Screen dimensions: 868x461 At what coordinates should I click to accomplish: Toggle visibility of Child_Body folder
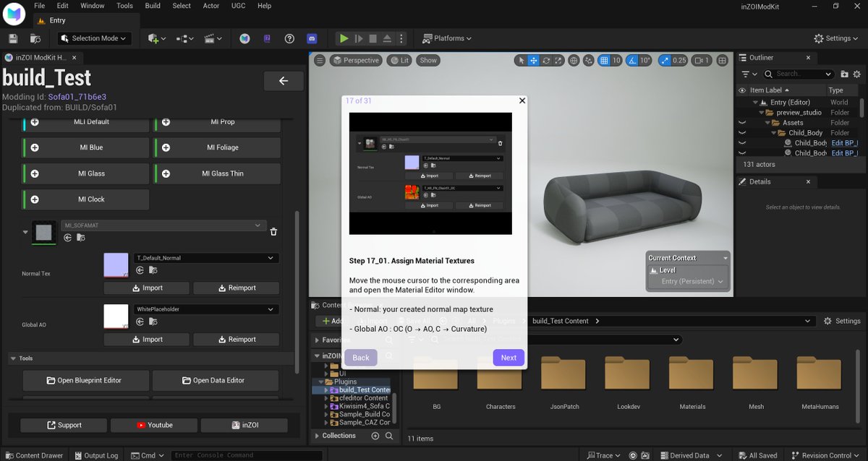coord(742,133)
